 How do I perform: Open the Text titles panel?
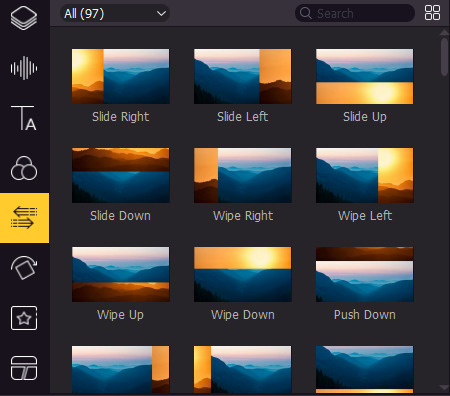tap(24, 118)
